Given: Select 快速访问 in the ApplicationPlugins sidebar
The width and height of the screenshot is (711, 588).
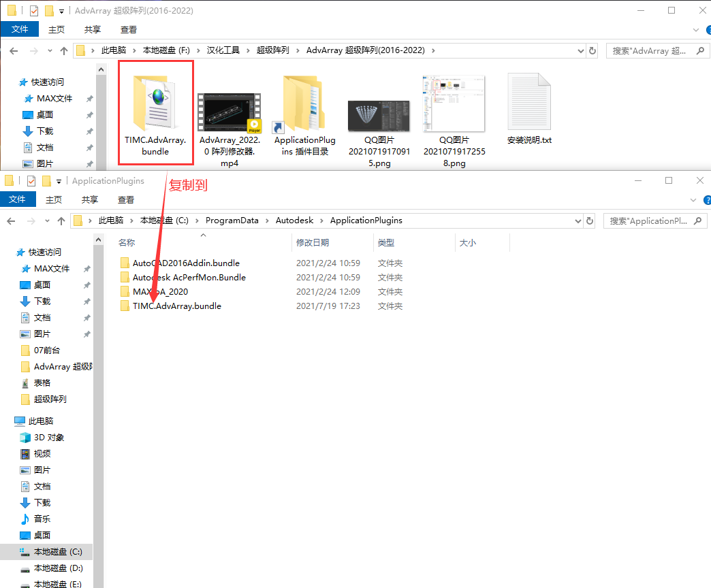Looking at the screenshot, I should (44, 252).
